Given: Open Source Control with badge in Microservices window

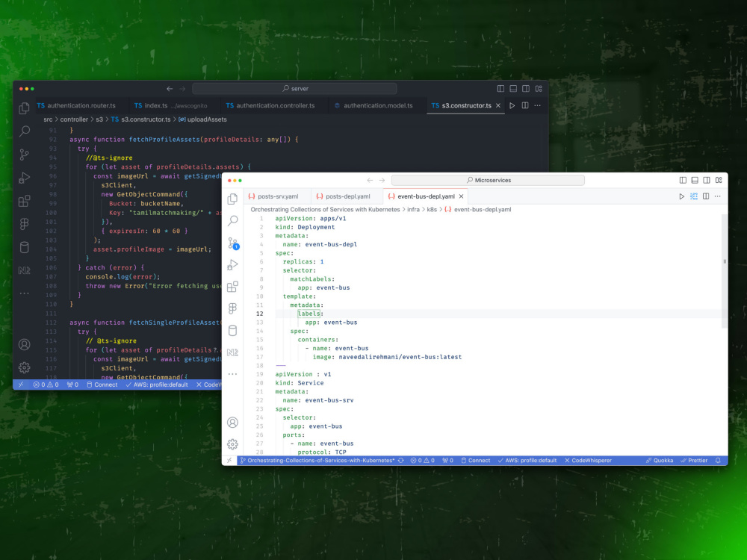Looking at the screenshot, I should (233, 243).
